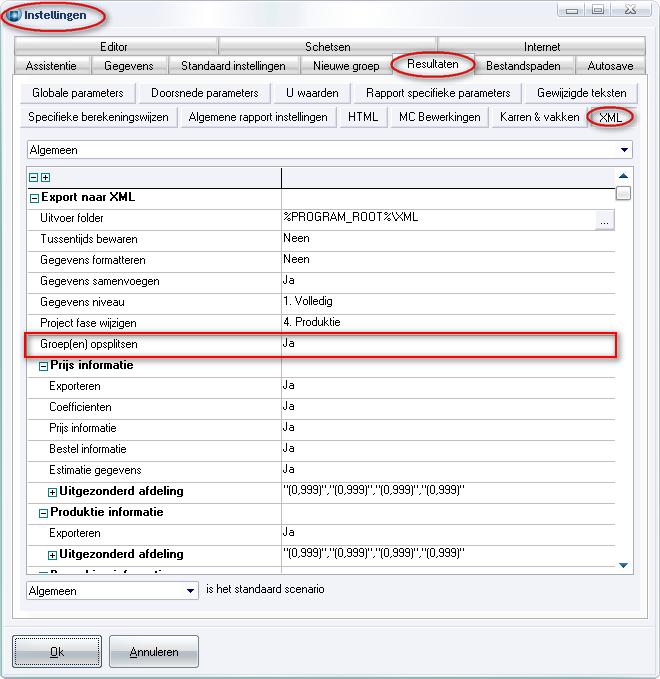Open the Assistentie tab
Screen dimensions: 660x679
[x=51, y=66]
